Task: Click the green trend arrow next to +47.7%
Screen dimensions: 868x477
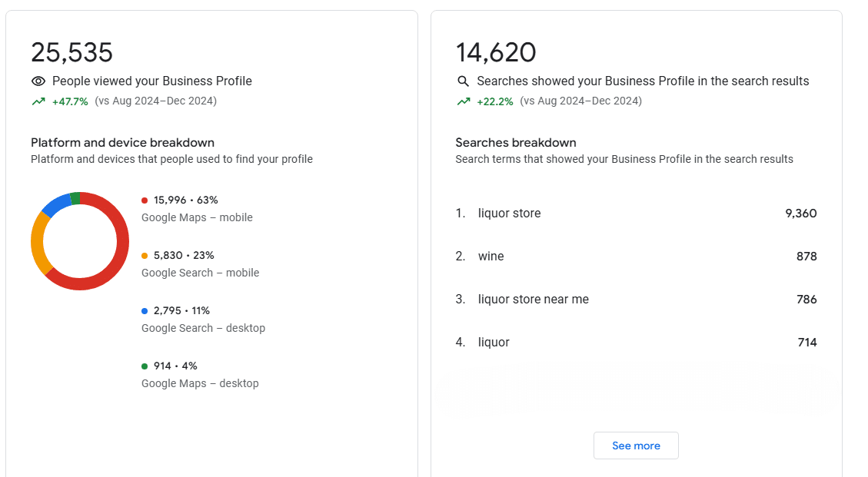Action: tap(38, 101)
